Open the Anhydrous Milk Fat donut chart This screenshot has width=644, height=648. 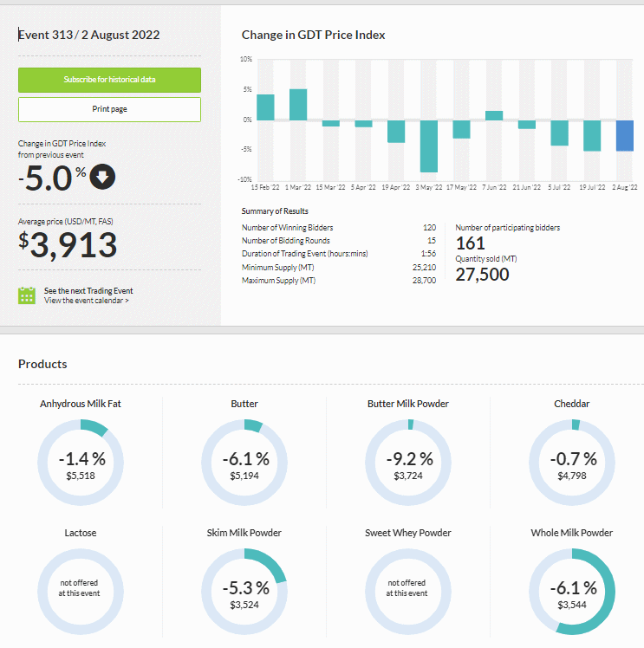pos(81,463)
